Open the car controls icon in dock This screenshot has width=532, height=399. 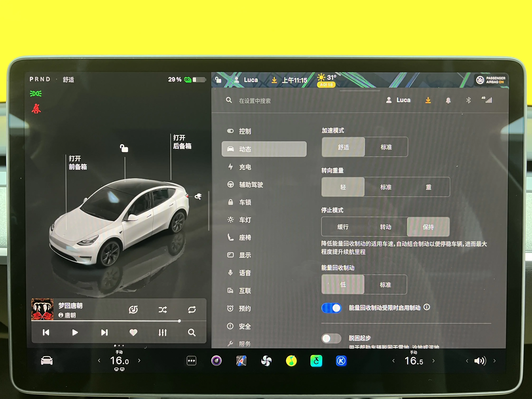[x=47, y=360]
